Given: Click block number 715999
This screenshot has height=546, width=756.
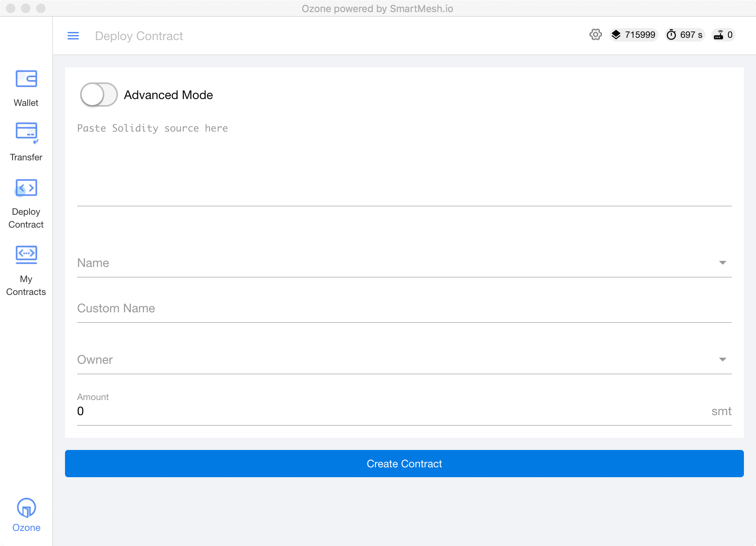Looking at the screenshot, I should coord(640,35).
